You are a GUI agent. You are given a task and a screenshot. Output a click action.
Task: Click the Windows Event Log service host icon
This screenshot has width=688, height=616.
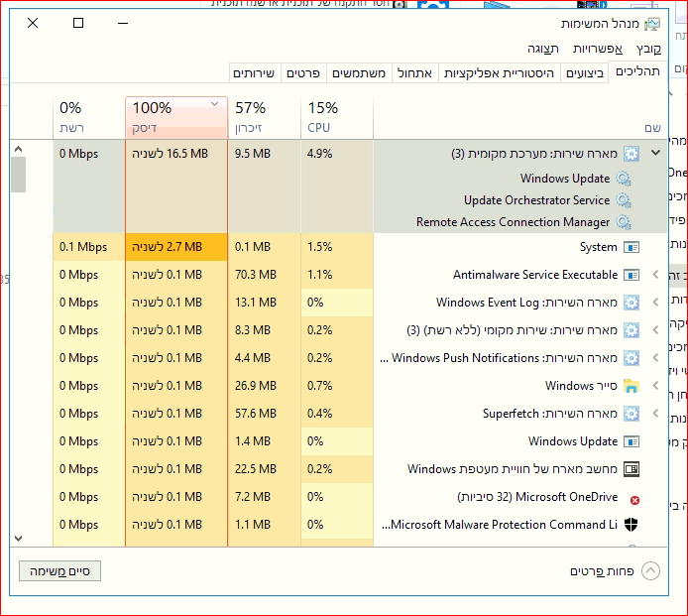(631, 303)
